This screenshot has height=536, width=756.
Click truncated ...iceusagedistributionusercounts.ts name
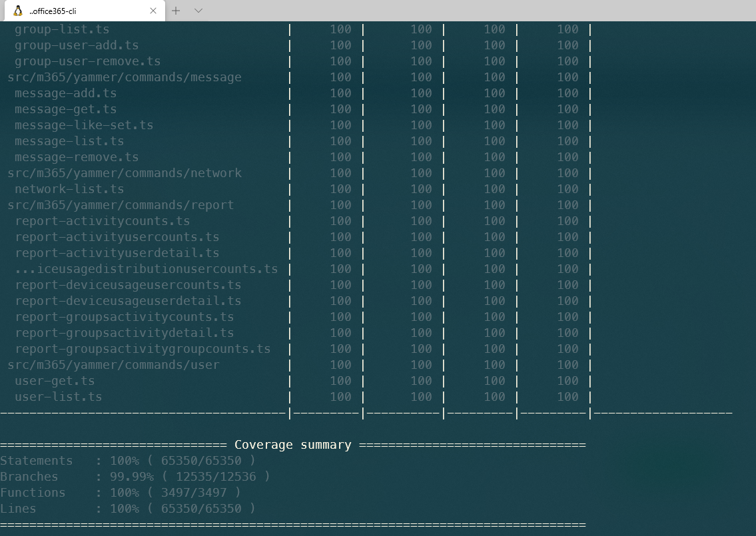coord(146,269)
